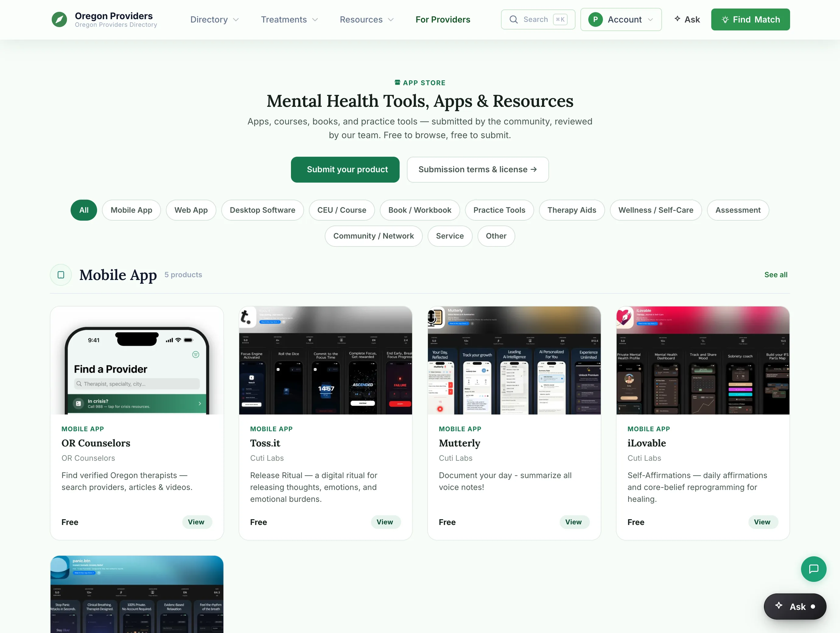Click the Mobile App section phone icon
The image size is (840, 633).
point(61,275)
